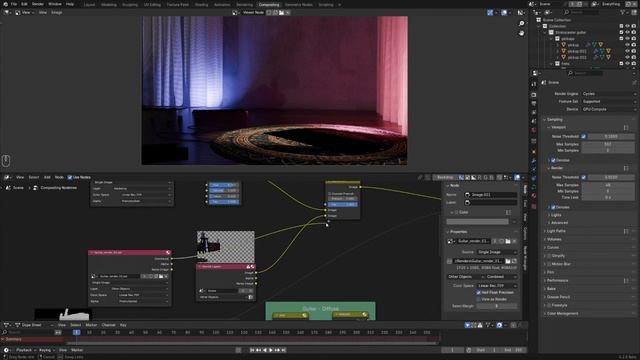Click the zoom magnifier in image viewer
640x360 pixels.
coord(521,24)
